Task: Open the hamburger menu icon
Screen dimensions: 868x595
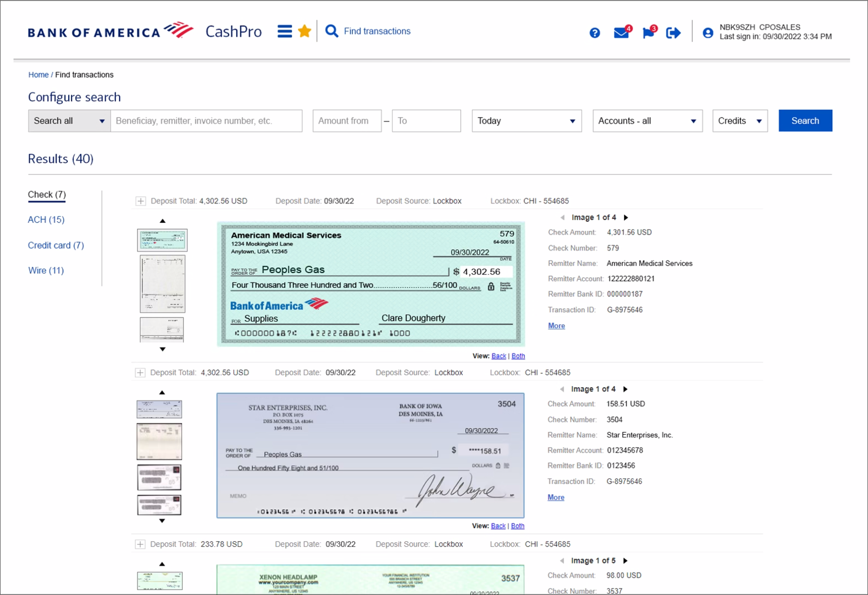Action: click(x=284, y=31)
